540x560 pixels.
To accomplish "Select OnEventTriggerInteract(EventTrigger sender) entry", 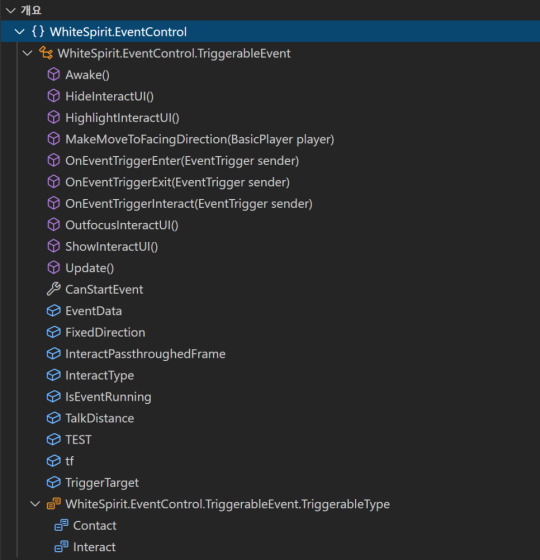I will tap(189, 204).
